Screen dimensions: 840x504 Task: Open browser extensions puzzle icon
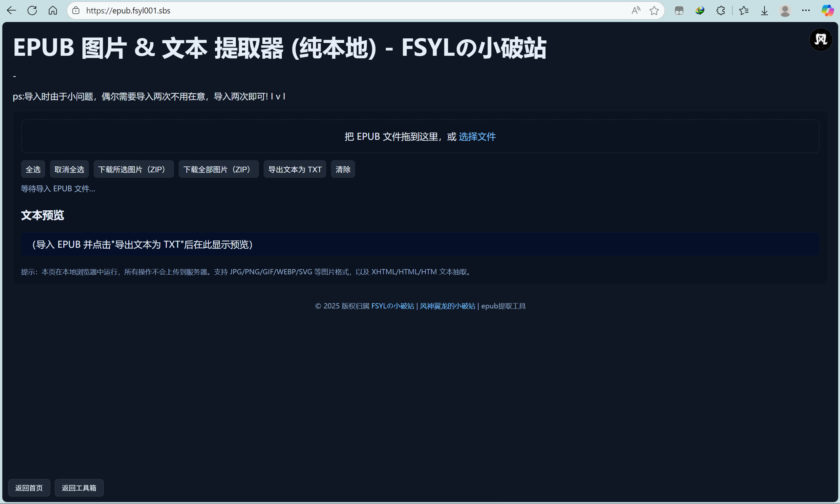click(721, 10)
